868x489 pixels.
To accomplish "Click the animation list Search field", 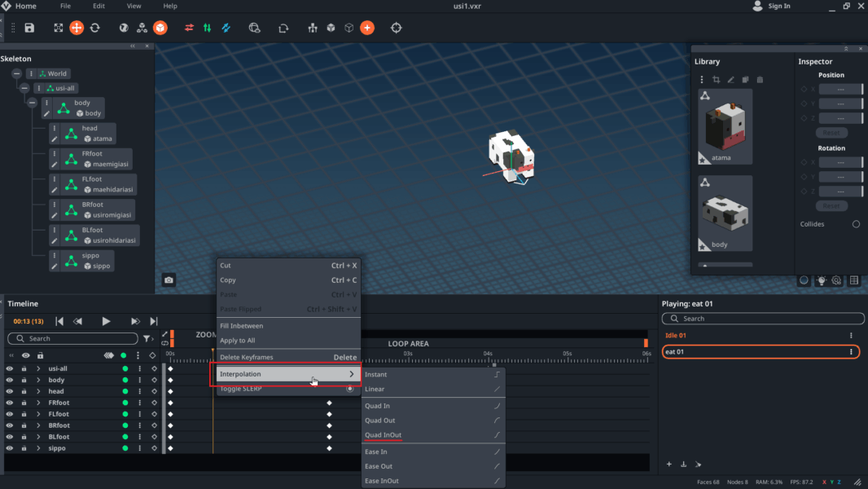I will pos(763,319).
